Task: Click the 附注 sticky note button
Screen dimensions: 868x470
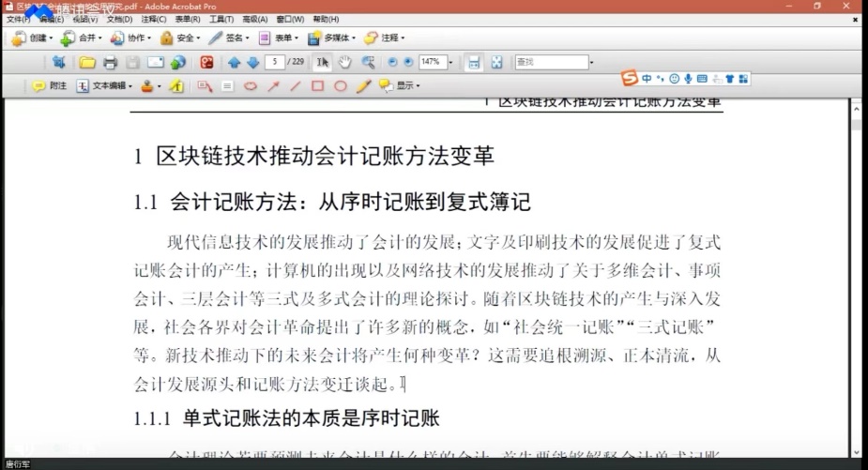Action: 51,86
